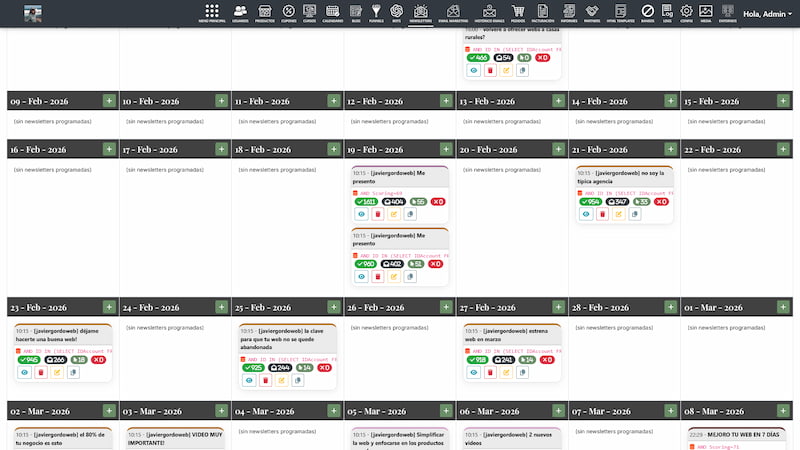Preview the 21 Feb newsletter with eye icon
This screenshot has width=800, height=450.
[x=586, y=214]
